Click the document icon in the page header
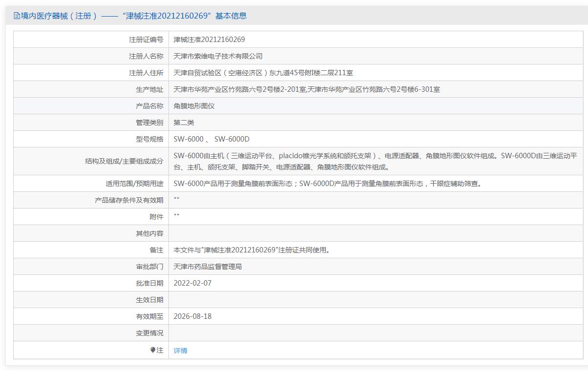 17,16
